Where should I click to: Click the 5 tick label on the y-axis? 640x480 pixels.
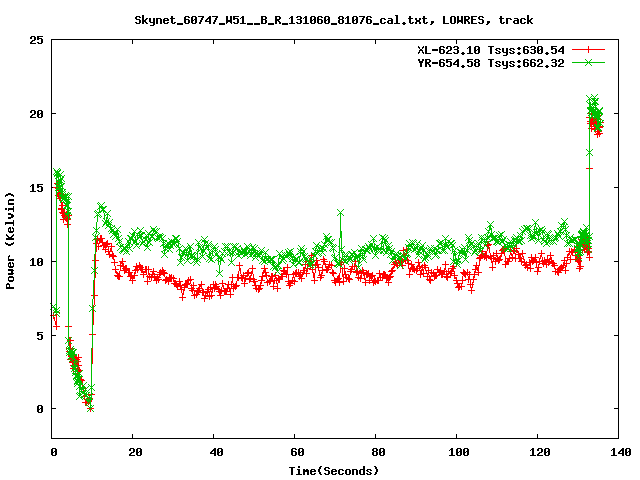[38, 335]
